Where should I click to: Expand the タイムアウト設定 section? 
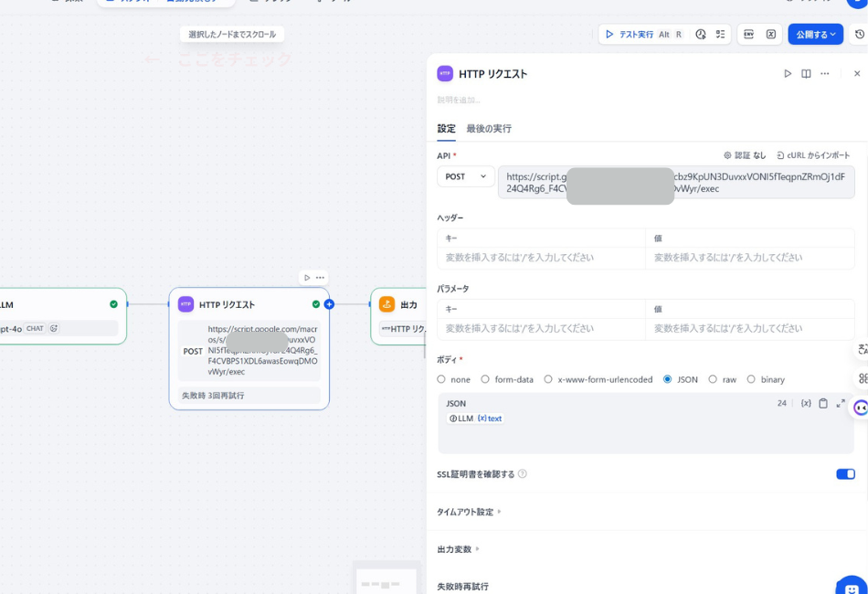pyautogui.click(x=467, y=512)
